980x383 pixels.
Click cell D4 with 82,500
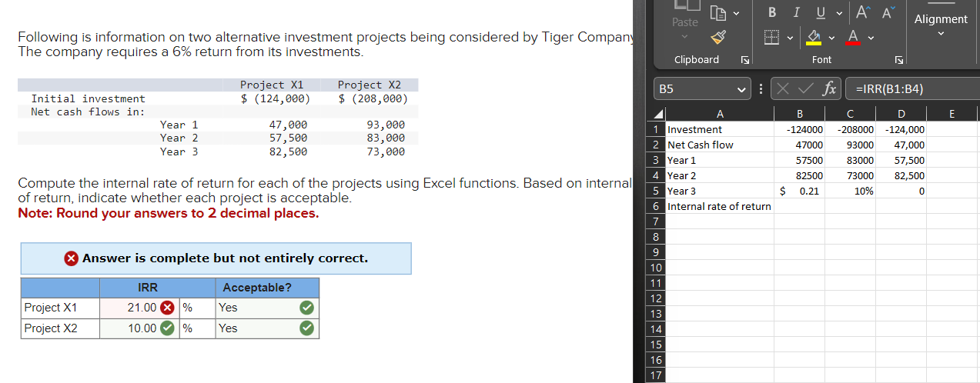point(901,175)
